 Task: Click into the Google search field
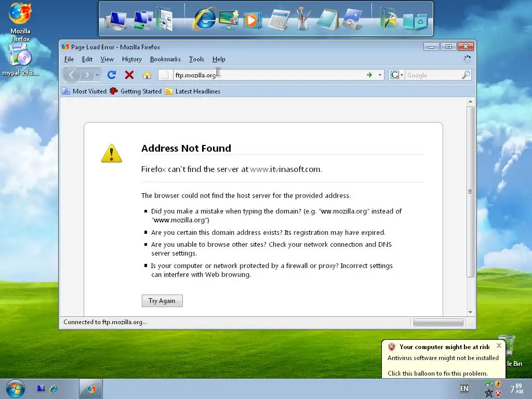433,75
